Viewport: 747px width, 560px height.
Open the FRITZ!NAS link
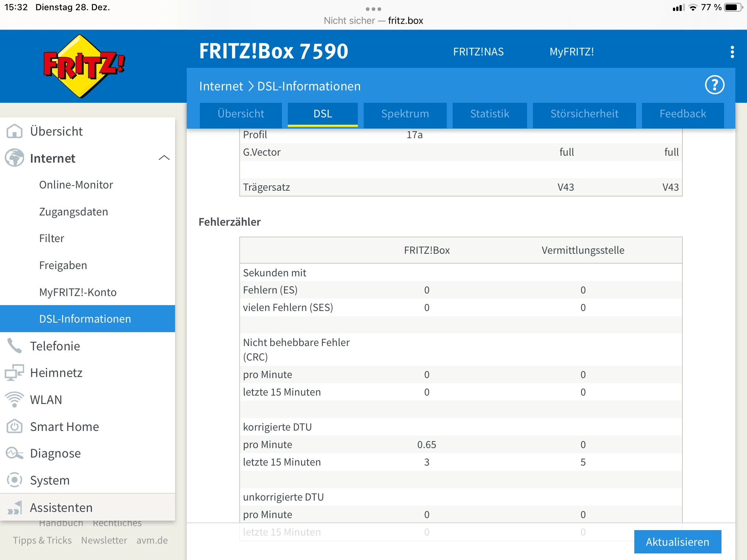click(478, 52)
